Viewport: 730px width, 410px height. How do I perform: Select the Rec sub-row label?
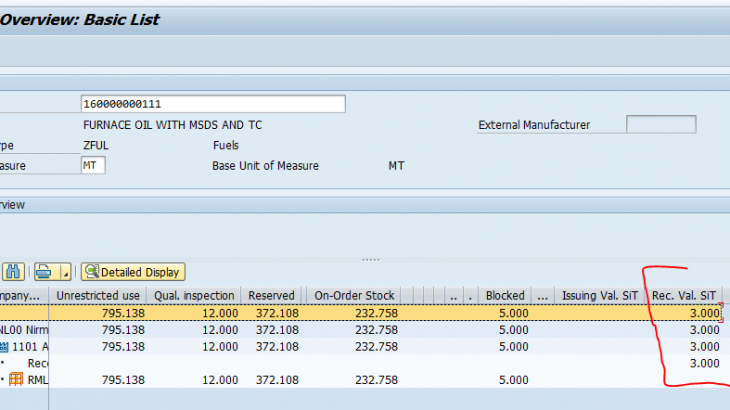coord(38,363)
